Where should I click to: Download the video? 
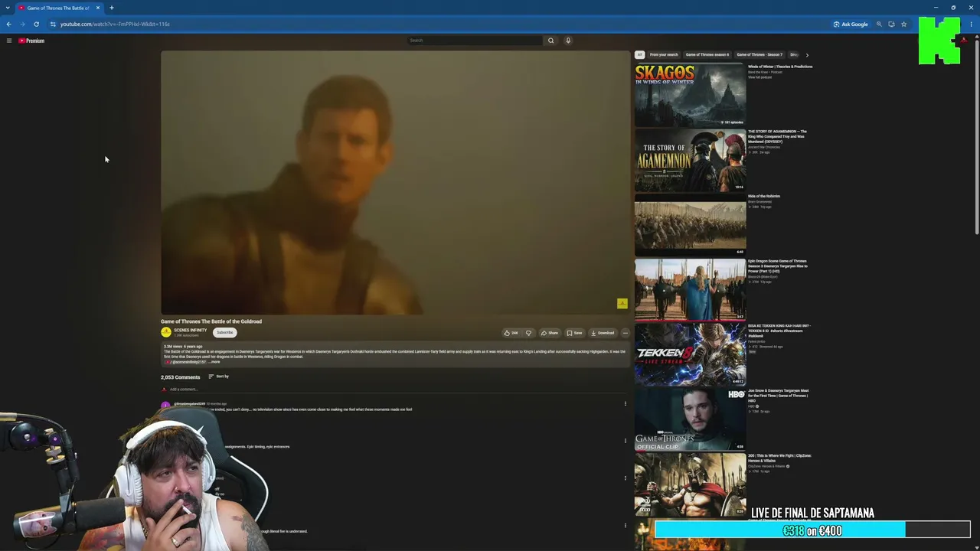[603, 333]
